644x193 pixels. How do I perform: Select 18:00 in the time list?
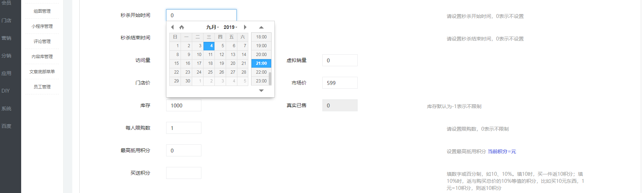tap(261, 37)
